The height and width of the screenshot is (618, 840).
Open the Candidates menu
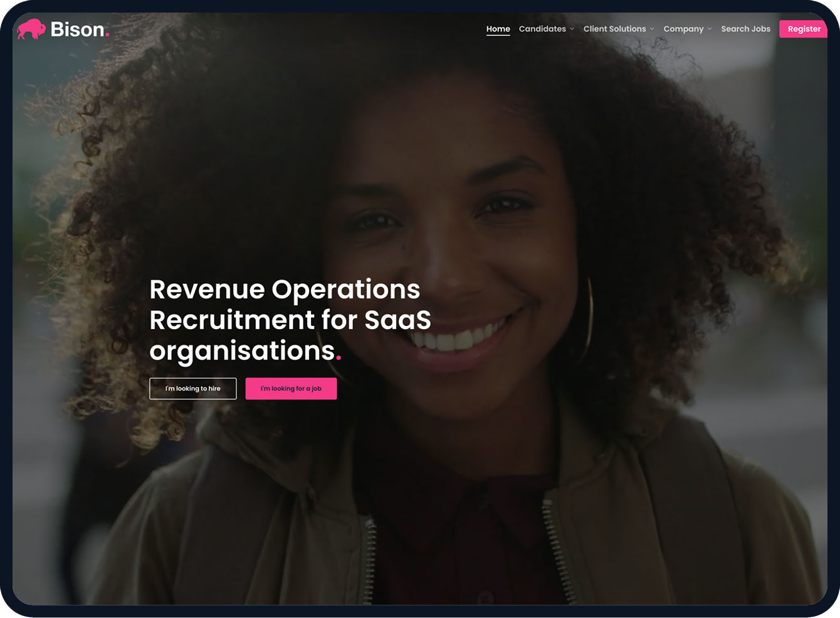[x=542, y=29]
